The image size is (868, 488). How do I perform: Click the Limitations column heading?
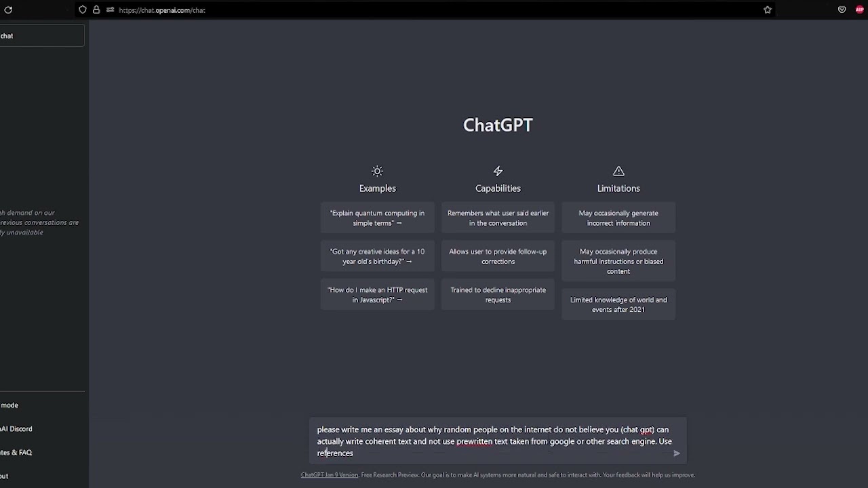pyautogui.click(x=618, y=188)
